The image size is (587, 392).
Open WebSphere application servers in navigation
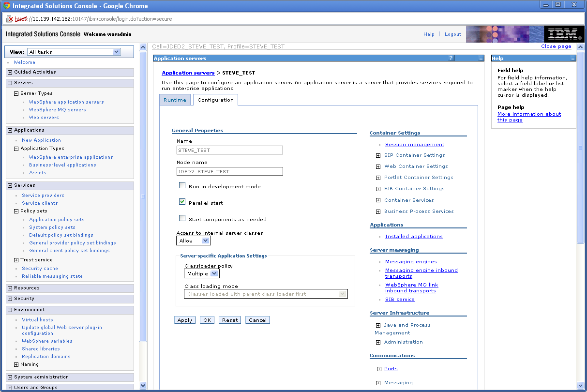[x=66, y=102]
